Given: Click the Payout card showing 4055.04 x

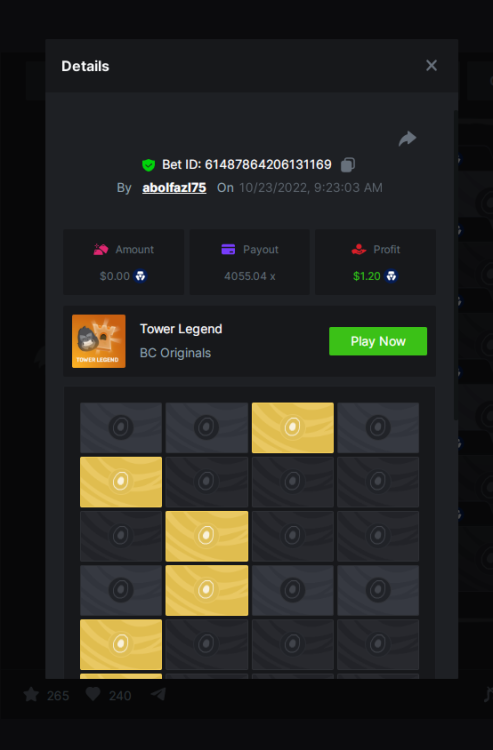Looking at the screenshot, I should pyautogui.click(x=250, y=262).
